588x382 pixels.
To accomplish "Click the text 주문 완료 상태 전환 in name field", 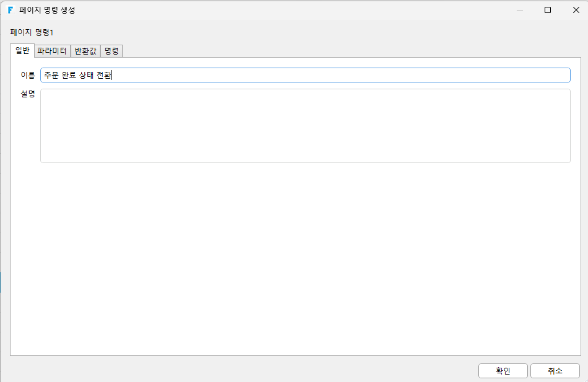I will pos(77,75).
